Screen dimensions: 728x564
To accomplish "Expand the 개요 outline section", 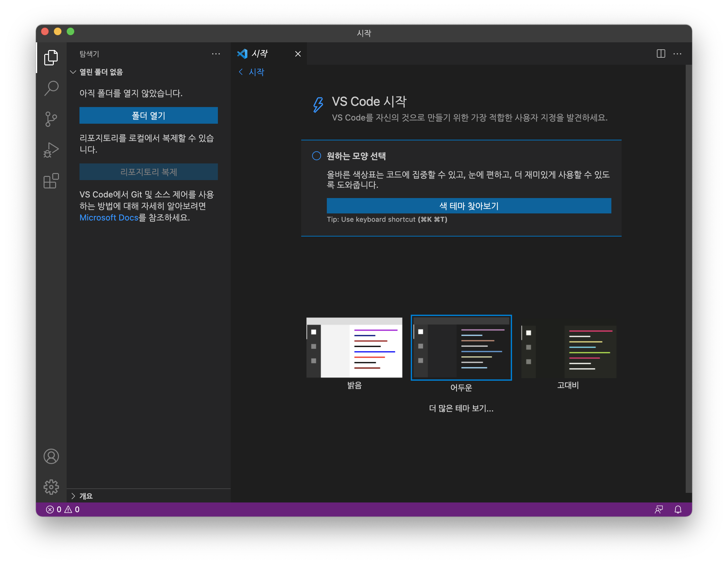I will click(x=73, y=496).
